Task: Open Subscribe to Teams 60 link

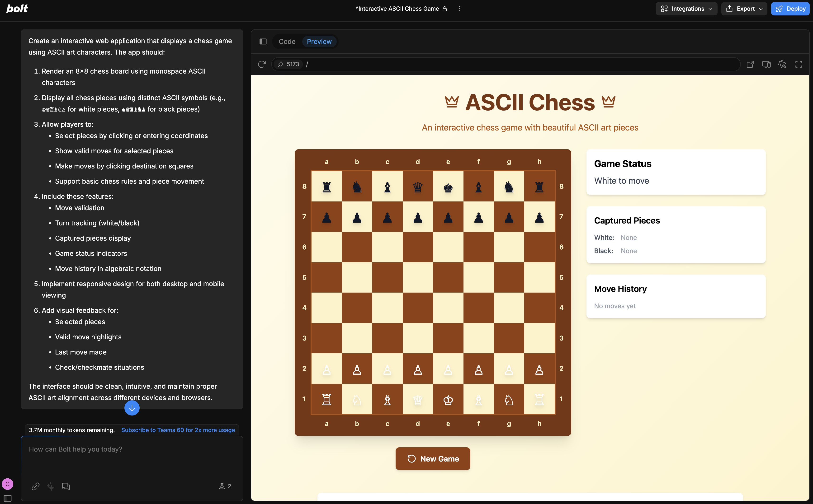Action: pyautogui.click(x=178, y=430)
